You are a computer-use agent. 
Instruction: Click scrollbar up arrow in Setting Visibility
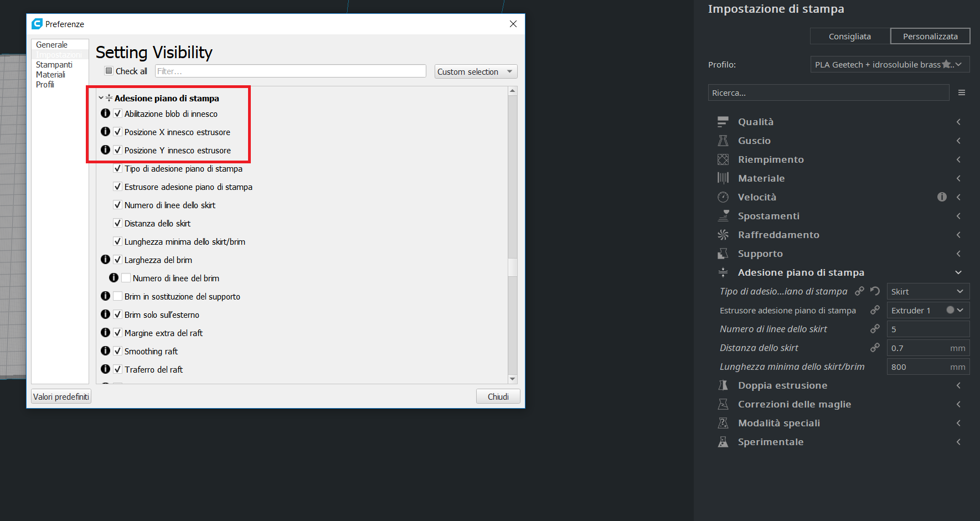click(513, 91)
